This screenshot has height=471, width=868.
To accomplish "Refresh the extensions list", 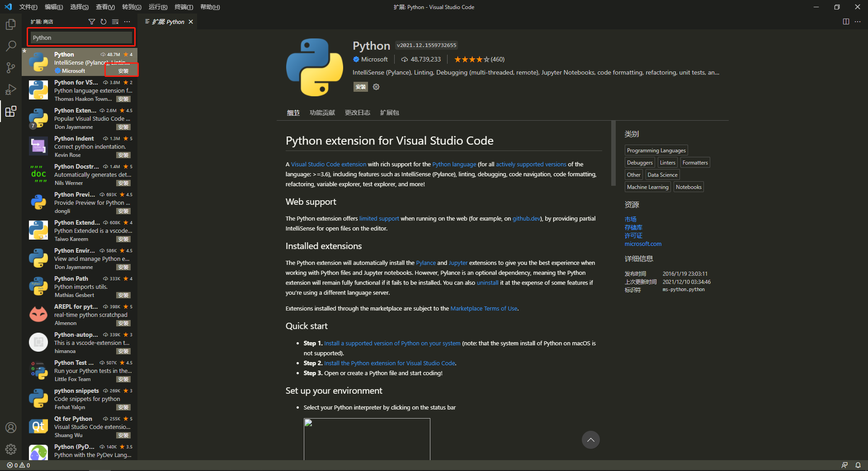I will tap(104, 22).
